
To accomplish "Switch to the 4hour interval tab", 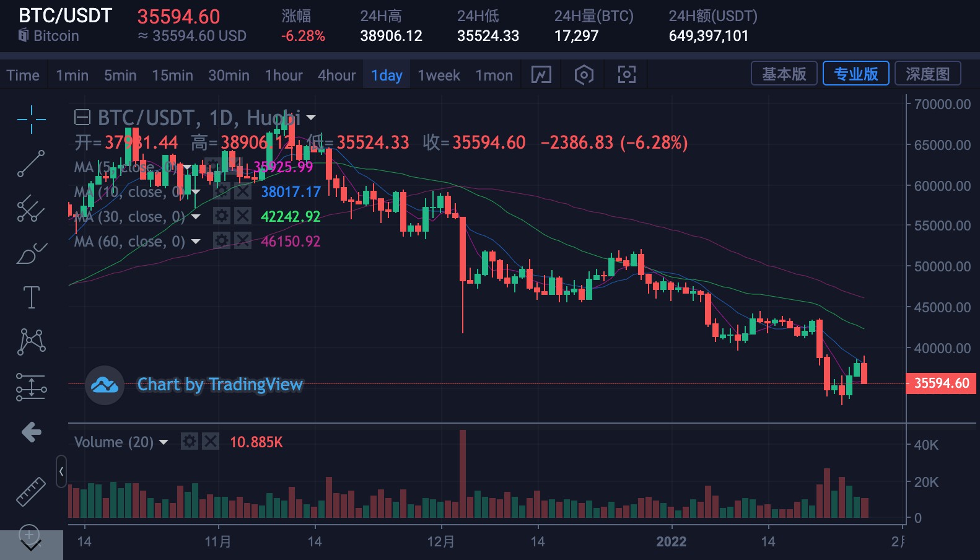I will coord(336,76).
